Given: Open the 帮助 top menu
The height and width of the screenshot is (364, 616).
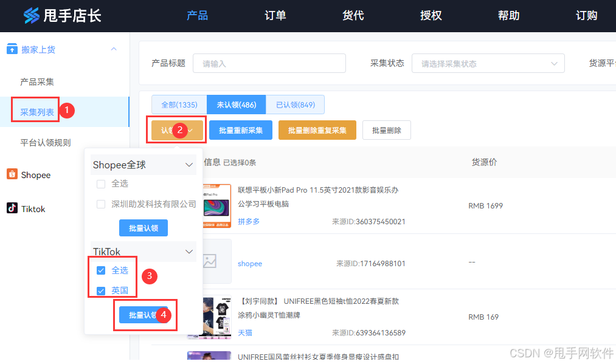Looking at the screenshot, I should click(509, 15).
